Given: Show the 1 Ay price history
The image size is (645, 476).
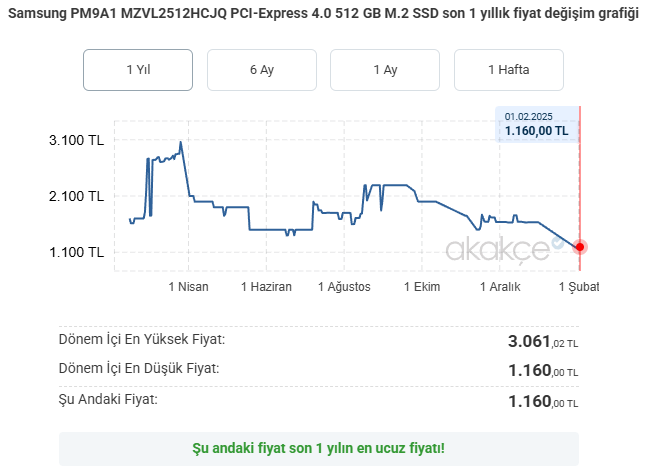Looking at the screenshot, I should tap(385, 70).
